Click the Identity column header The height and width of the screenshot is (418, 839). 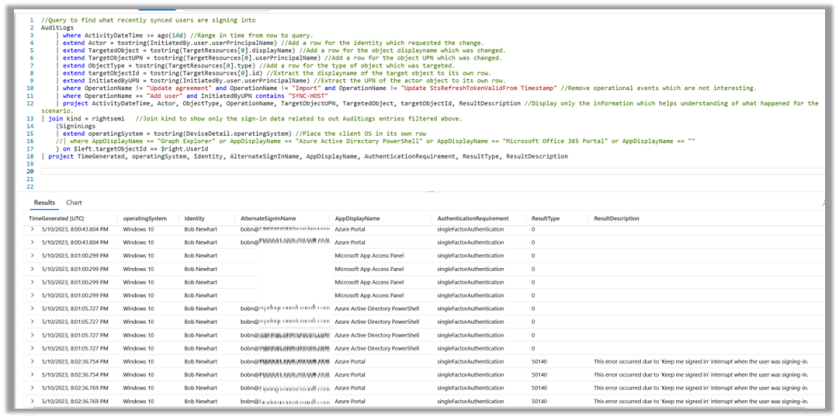(x=196, y=217)
